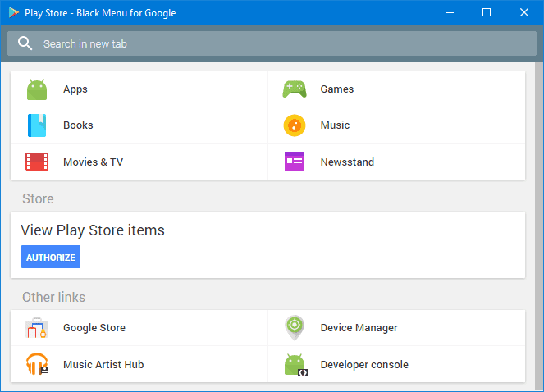Minimize the Play Store window
Screen dimensions: 544x392
coord(450,13)
